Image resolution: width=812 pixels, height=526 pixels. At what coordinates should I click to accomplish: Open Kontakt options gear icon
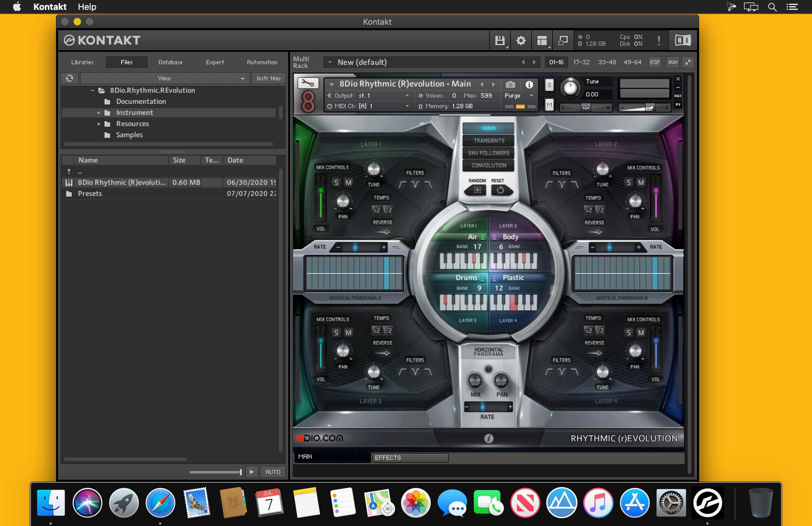click(x=521, y=40)
